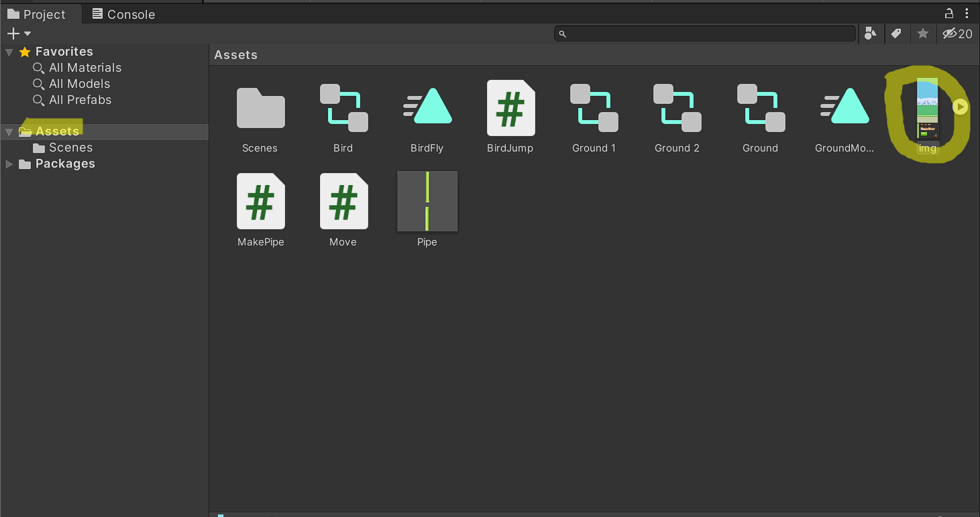
Task: Select the Ground 2 animator controller
Action: click(677, 109)
